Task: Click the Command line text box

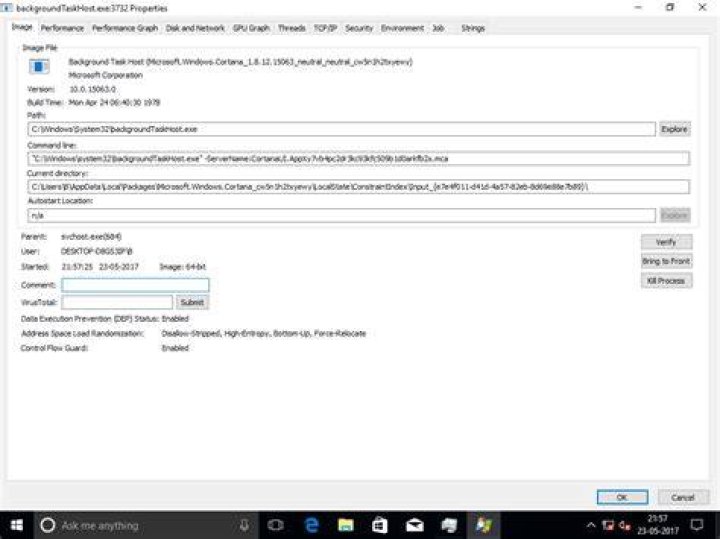Action: coord(358,158)
